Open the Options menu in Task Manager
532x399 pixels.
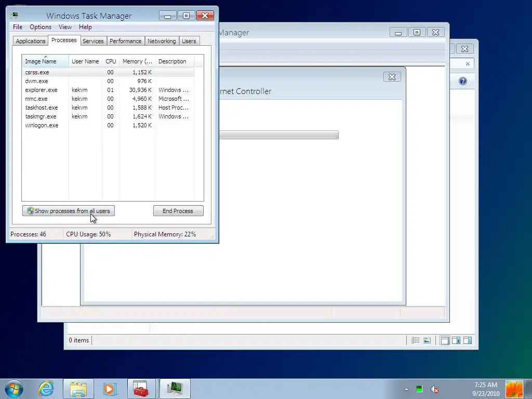pyautogui.click(x=41, y=27)
